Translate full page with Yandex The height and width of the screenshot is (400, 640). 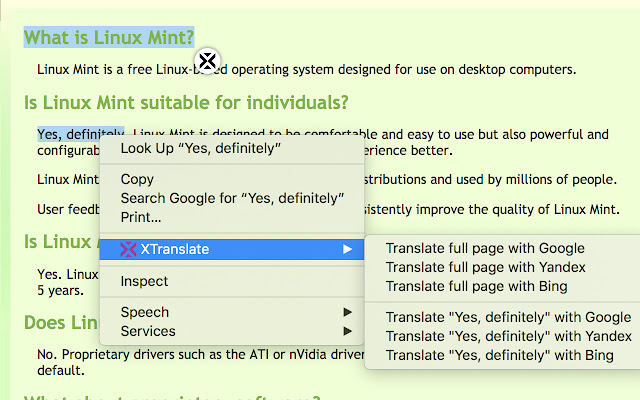coord(485,267)
